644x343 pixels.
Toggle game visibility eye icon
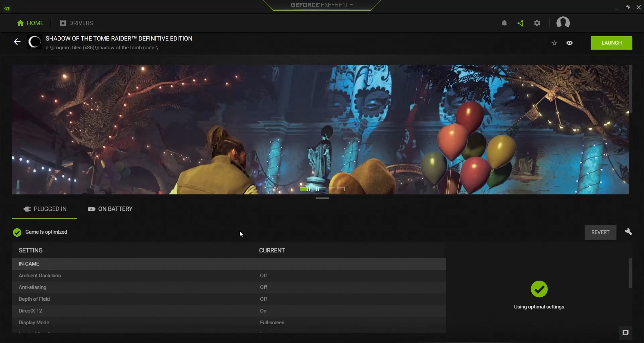click(570, 43)
